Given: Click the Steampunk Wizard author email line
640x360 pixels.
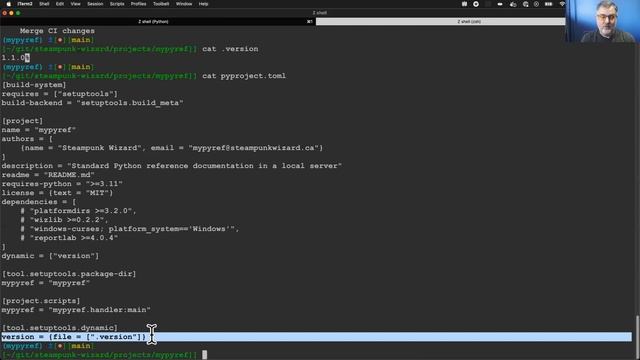Looking at the screenshot, I should pyautogui.click(x=172, y=148).
